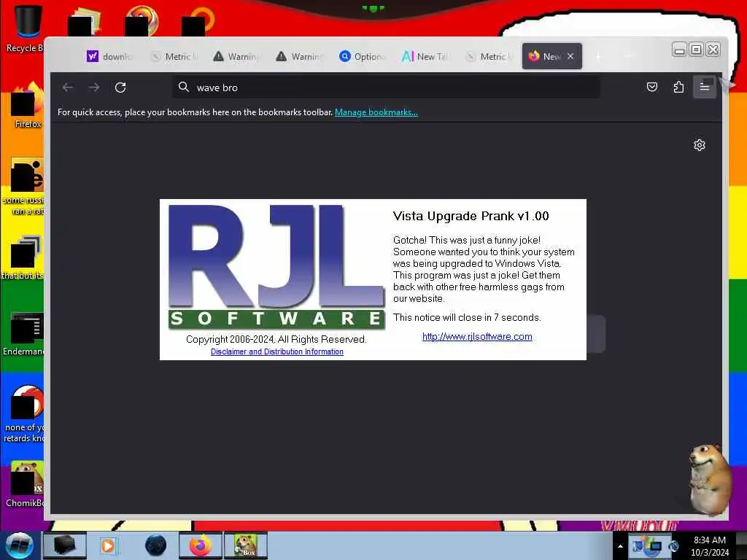The image size is (747, 560).
Task: Open the Windows Start orb
Action: coord(19,545)
